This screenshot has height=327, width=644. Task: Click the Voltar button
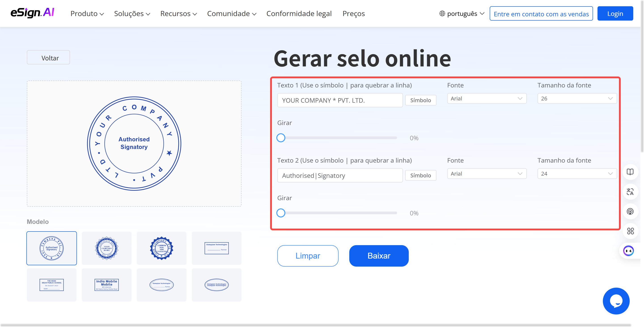(x=48, y=57)
